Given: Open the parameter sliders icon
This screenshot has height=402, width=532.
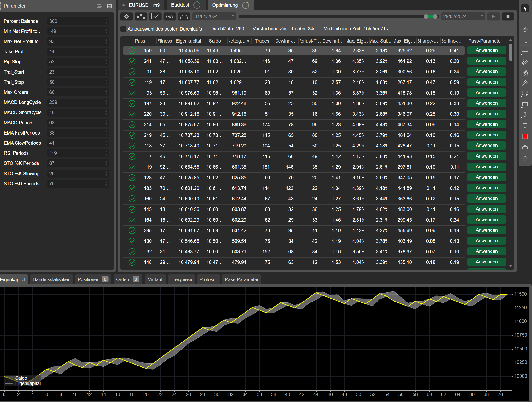Looking at the screenshot, I should tap(141, 16).
